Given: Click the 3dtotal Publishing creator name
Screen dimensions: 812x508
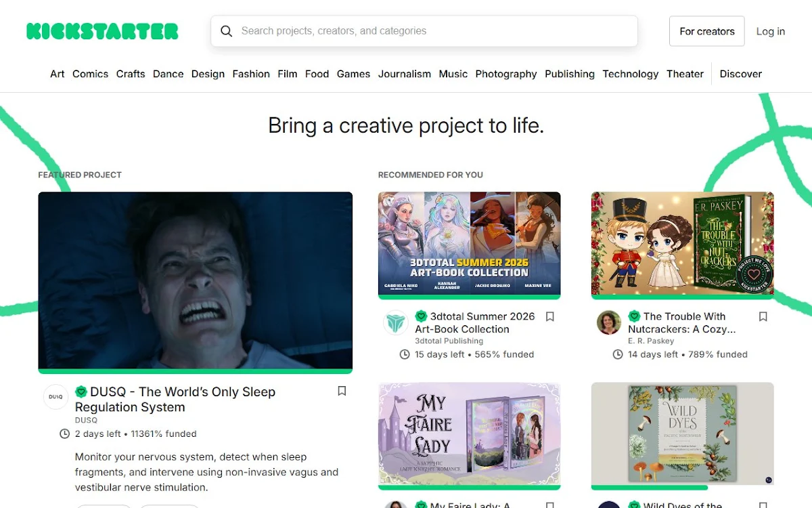Looking at the screenshot, I should tap(449, 341).
